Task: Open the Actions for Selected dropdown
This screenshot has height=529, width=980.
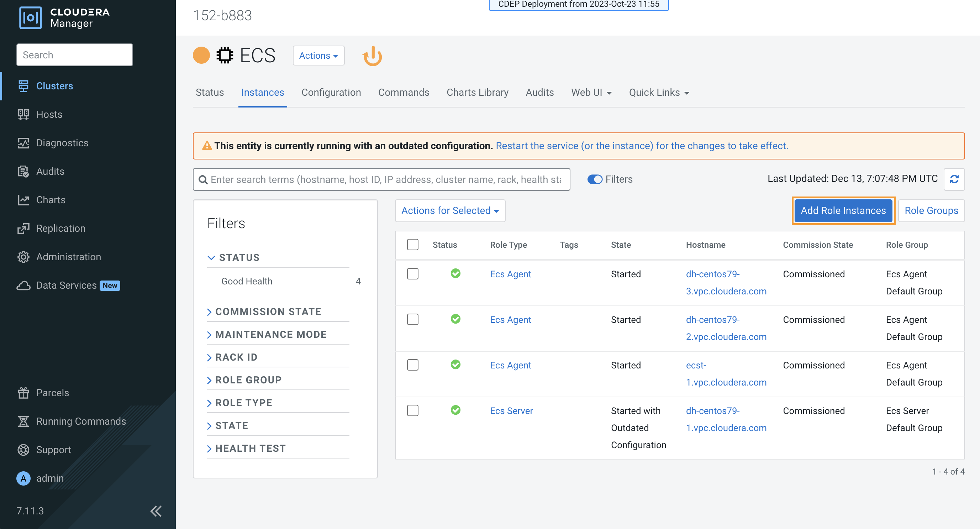Action: [x=450, y=210]
